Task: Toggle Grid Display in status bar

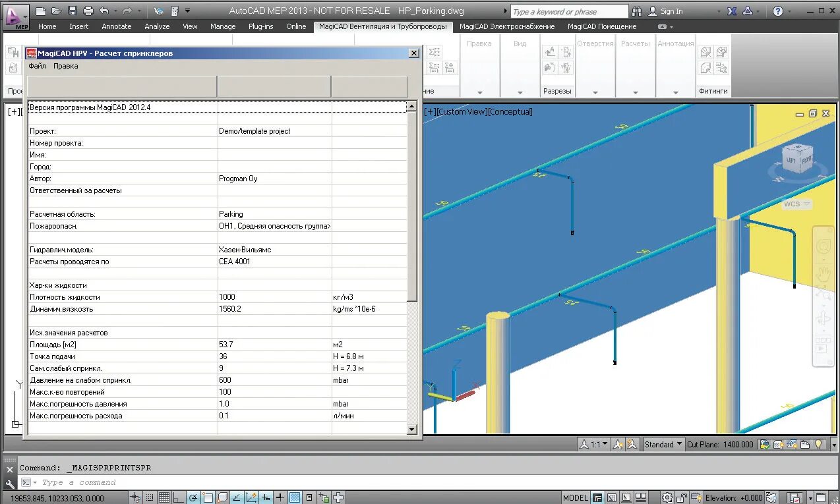Action: click(x=164, y=497)
